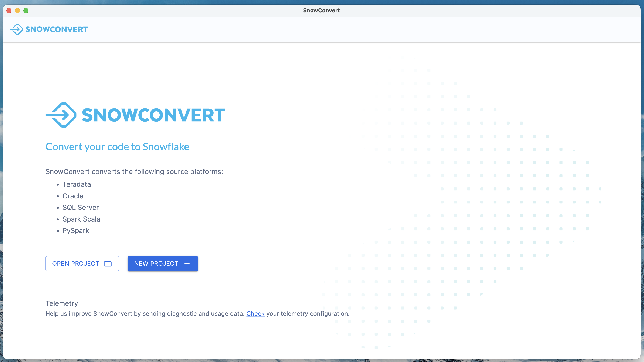Select the PySpark source platform entry
Screen dimensions: 644x362
click(x=75, y=231)
